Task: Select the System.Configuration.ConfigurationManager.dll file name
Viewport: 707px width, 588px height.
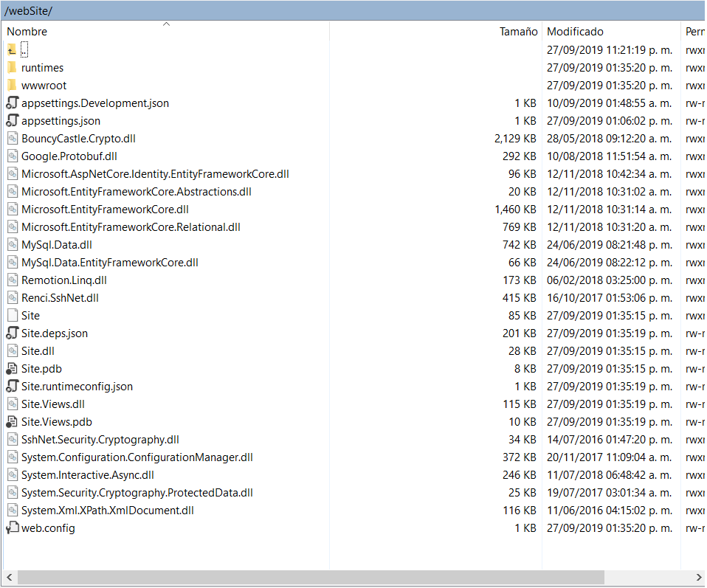Action: click(137, 457)
